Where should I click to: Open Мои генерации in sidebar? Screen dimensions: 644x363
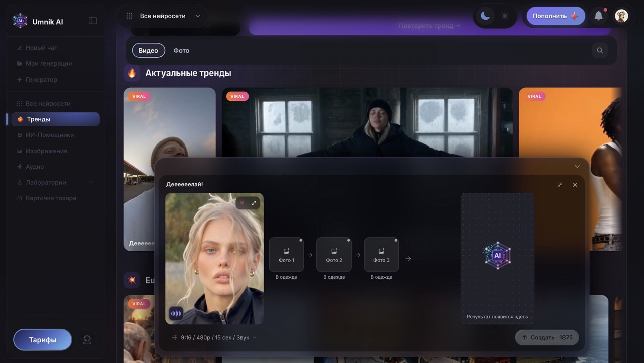pos(55,63)
